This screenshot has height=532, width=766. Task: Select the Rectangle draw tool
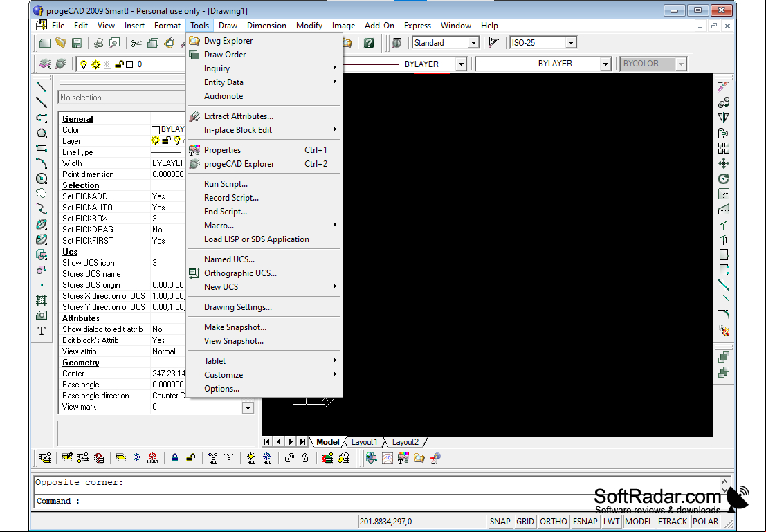[42, 148]
